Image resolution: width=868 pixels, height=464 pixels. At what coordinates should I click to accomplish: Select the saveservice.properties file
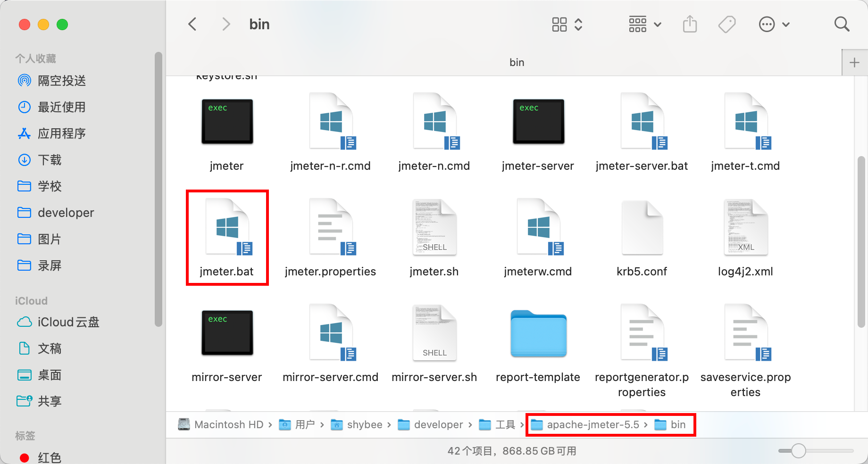[x=745, y=351]
